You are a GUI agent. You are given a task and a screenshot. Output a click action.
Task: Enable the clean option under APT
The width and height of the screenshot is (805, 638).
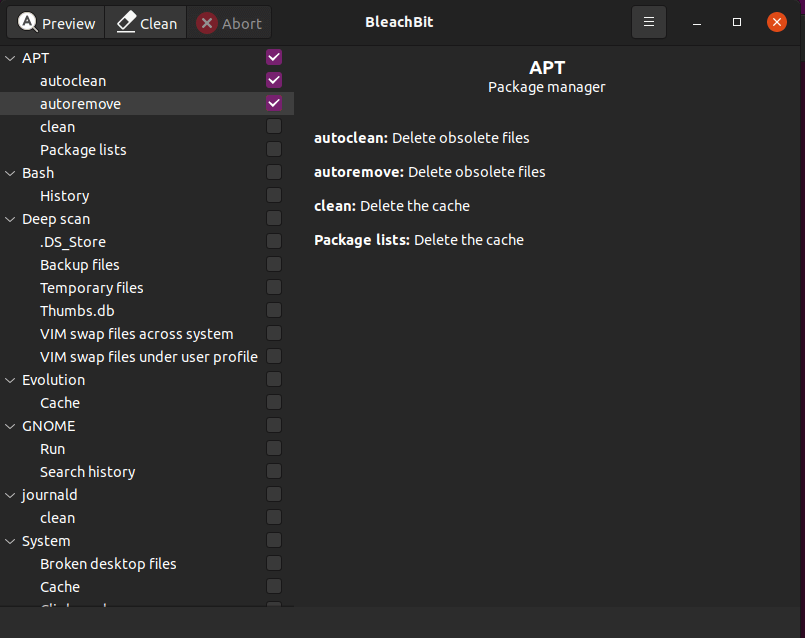coord(273,126)
